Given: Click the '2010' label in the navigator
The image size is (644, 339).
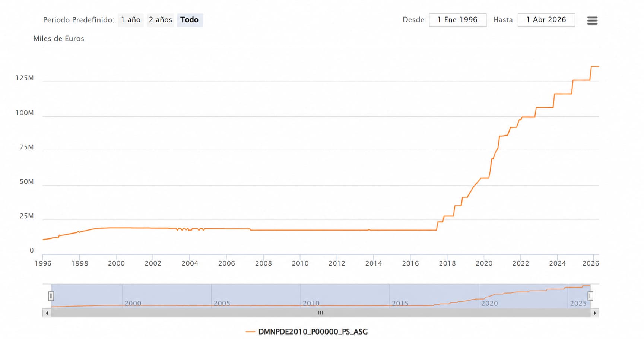Looking at the screenshot, I should coord(311,303).
